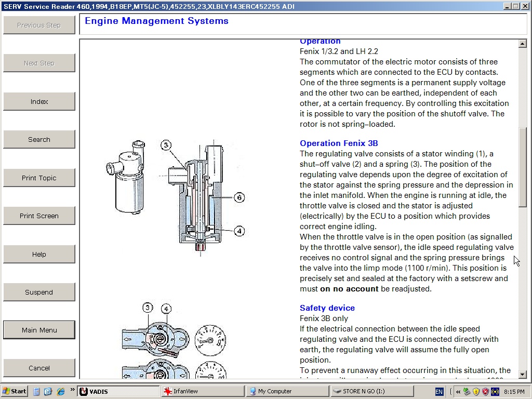Switch to STORE N GO (I:) taskbar window
Screen dimensions: 532x399
pos(372,391)
